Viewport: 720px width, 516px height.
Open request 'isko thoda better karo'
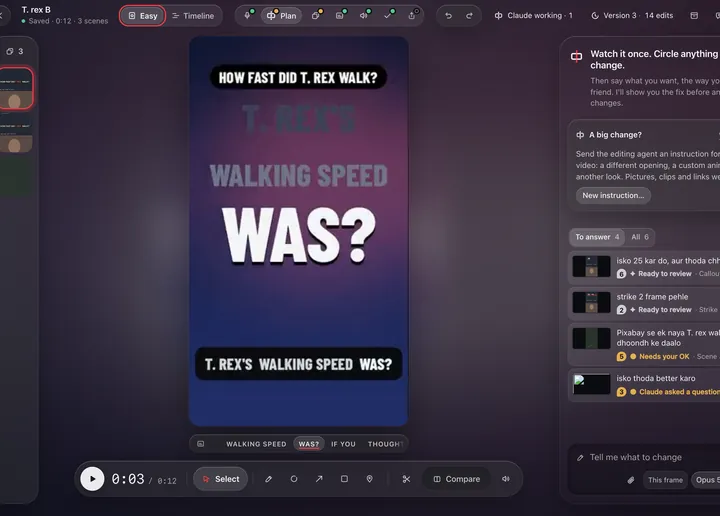644,385
